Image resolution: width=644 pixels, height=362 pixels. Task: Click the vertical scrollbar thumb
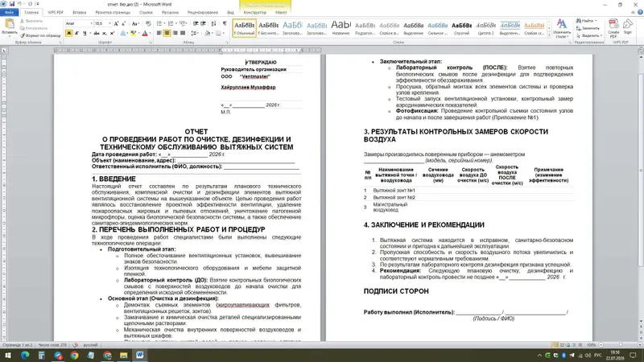pos(640,171)
